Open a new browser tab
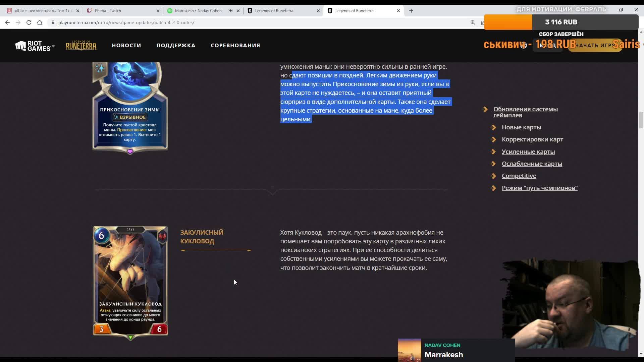The width and height of the screenshot is (644, 362). point(411,11)
